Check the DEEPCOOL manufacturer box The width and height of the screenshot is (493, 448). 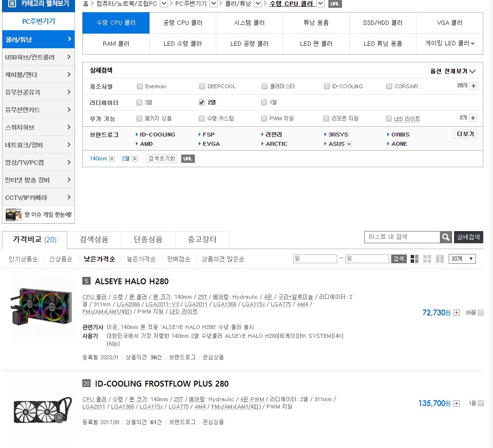click(x=202, y=86)
